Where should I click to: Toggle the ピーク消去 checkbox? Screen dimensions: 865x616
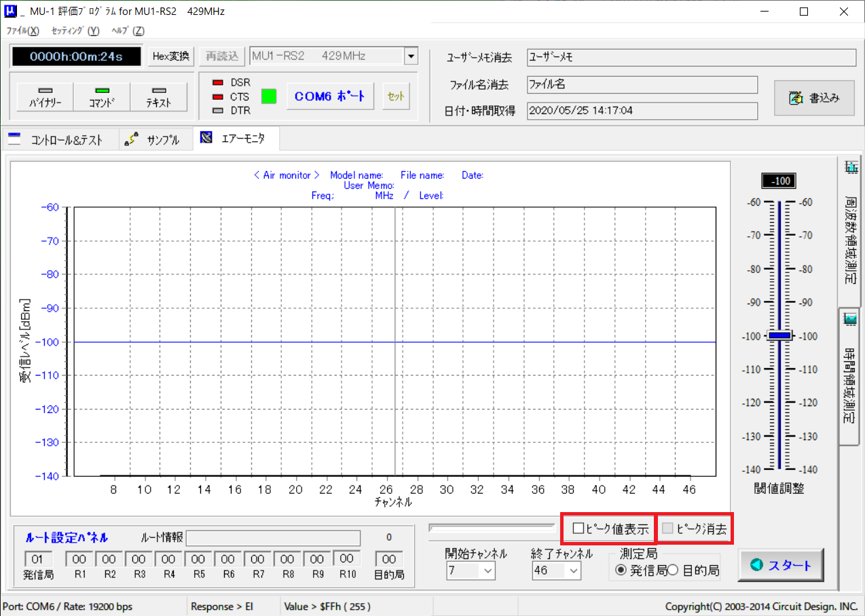pyautogui.click(x=669, y=529)
